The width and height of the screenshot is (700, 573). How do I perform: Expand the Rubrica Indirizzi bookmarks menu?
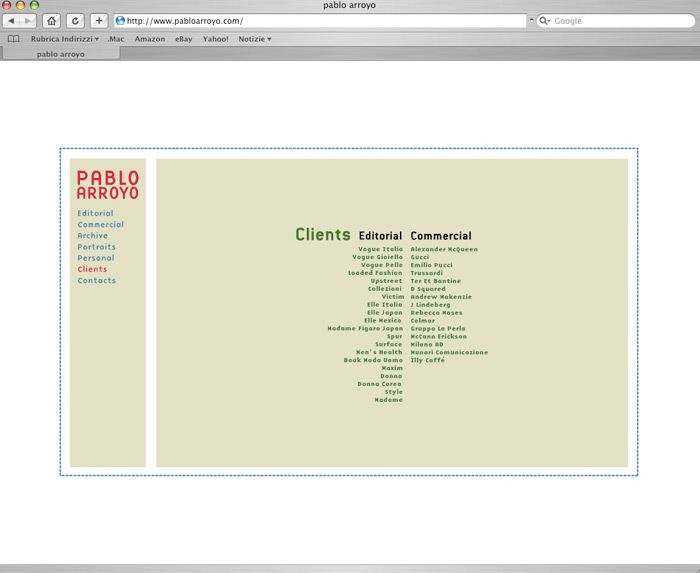[65, 39]
